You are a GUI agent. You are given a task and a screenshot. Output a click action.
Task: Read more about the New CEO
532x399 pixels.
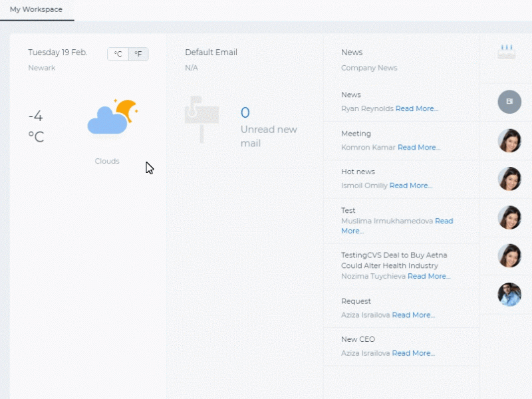click(413, 353)
